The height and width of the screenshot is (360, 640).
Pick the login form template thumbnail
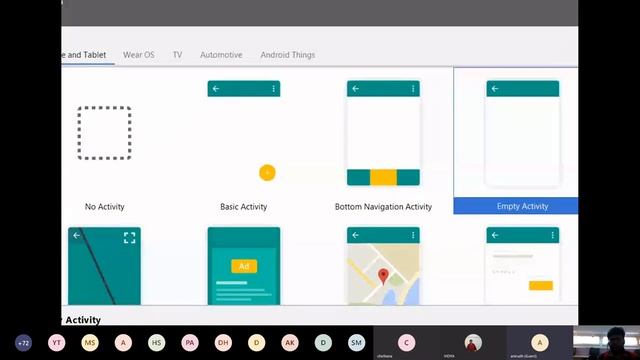click(x=522, y=266)
